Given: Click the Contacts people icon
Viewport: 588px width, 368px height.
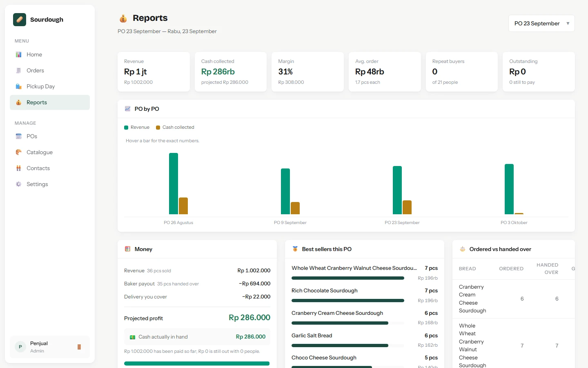Looking at the screenshot, I should coord(18,168).
